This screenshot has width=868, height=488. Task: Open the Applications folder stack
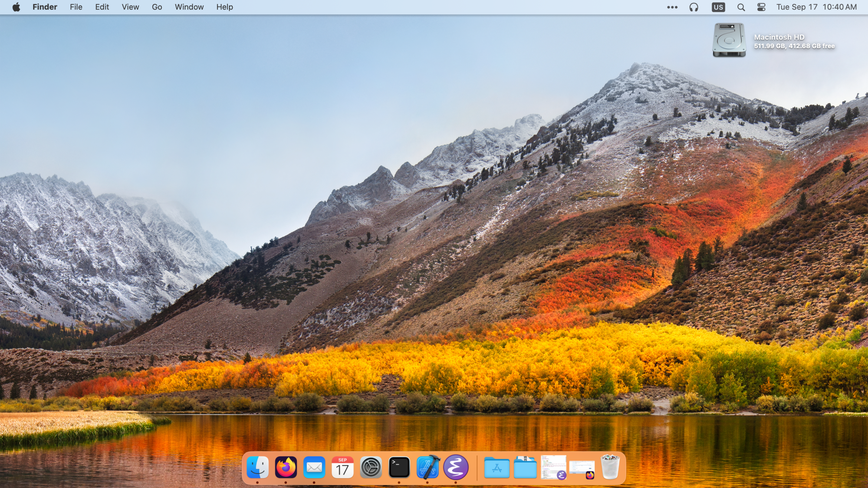tap(496, 468)
